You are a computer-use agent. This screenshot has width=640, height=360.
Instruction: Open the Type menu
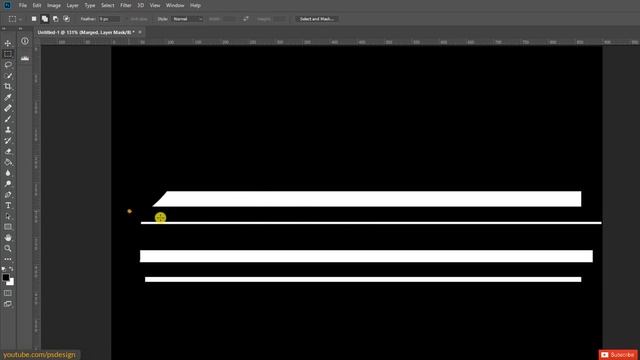tap(90, 5)
